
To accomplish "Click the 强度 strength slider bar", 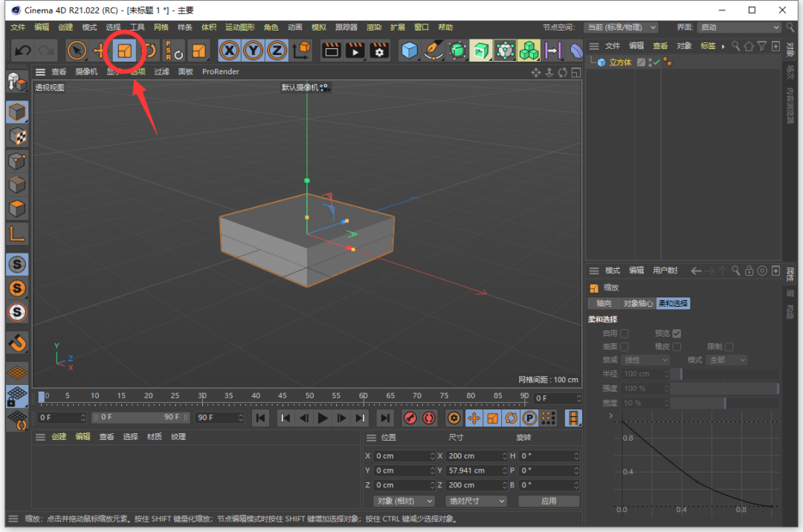I will 725,389.
